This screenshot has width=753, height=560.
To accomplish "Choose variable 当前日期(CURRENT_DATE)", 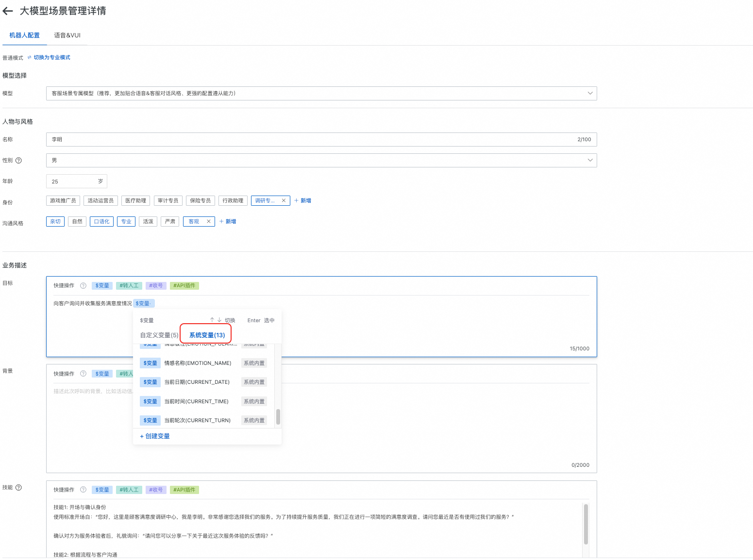I will [204, 382].
